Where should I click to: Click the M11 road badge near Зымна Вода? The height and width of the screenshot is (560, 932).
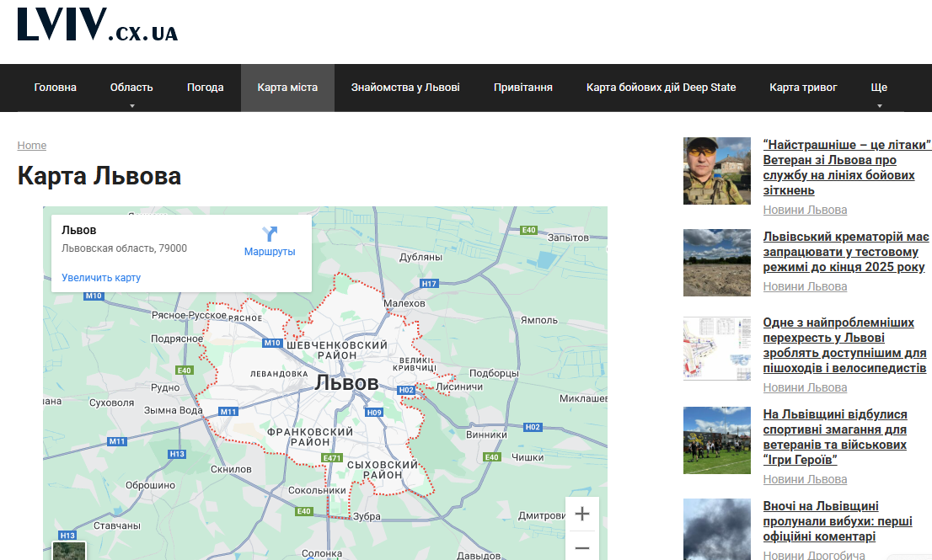click(228, 411)
